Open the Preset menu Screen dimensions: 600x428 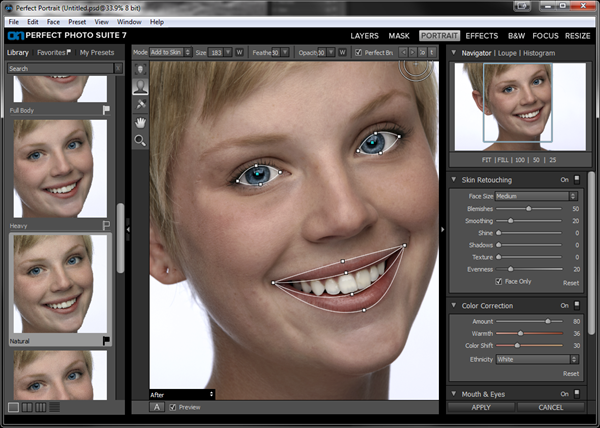[77, 21]
